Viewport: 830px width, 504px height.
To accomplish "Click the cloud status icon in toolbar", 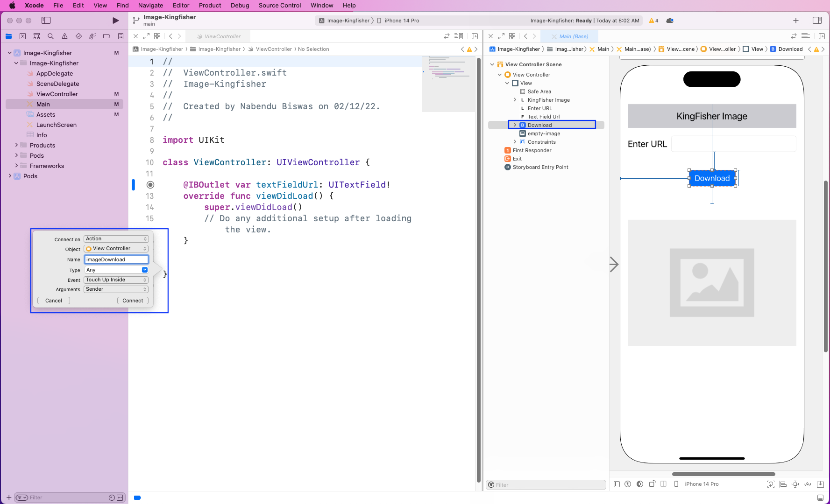I will [x=670, y=21].
